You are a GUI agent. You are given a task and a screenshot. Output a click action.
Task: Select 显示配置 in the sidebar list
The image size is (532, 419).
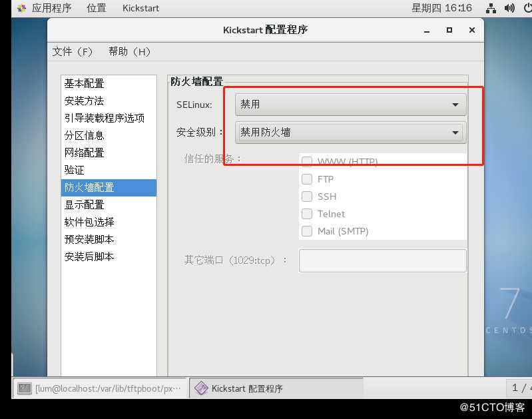coord(109,205)
